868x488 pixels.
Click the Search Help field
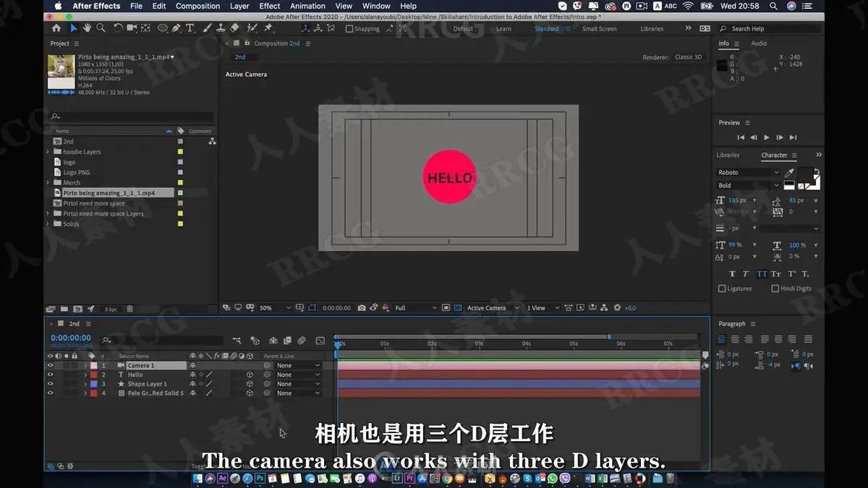[x=768, y=29]
